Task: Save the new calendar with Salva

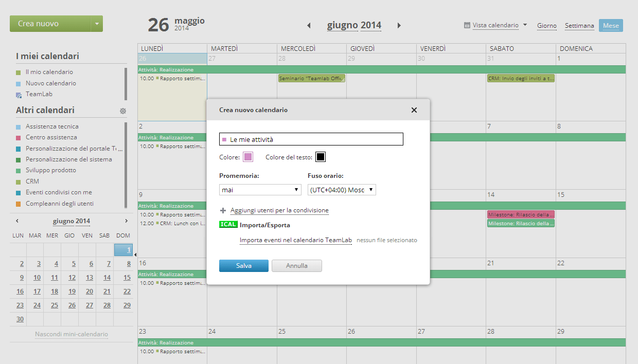Action: point(244,266)
